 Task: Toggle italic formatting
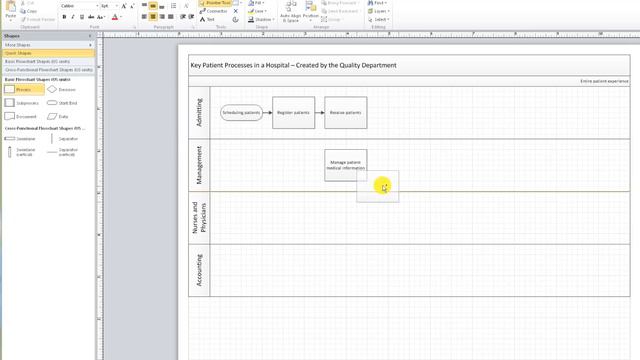coord(73,17)
